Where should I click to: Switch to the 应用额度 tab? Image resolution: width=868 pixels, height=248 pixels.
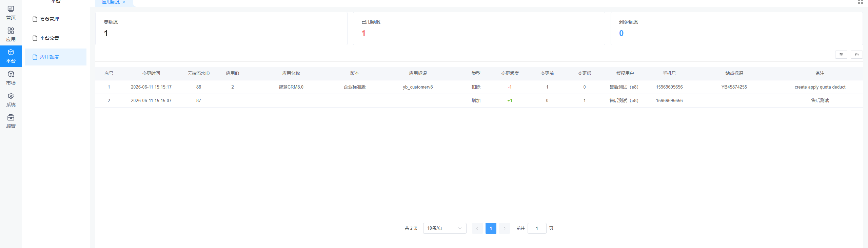111,2
